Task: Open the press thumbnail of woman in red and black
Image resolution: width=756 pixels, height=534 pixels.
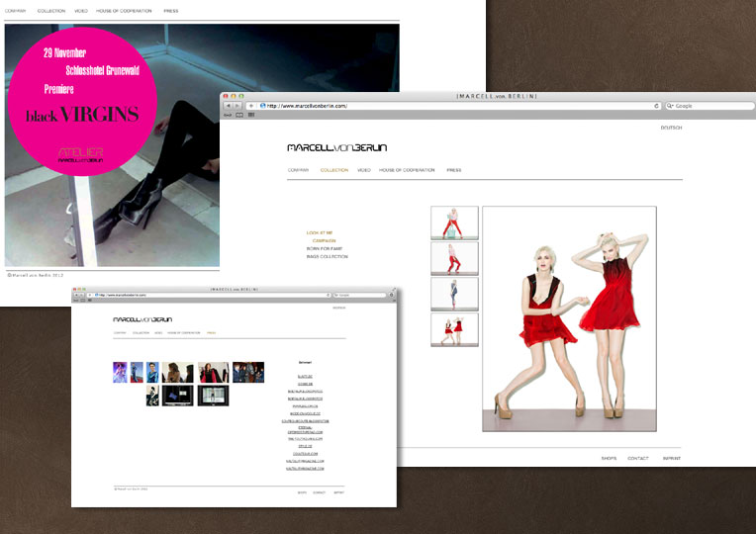Action: click(x=213, y=372)
